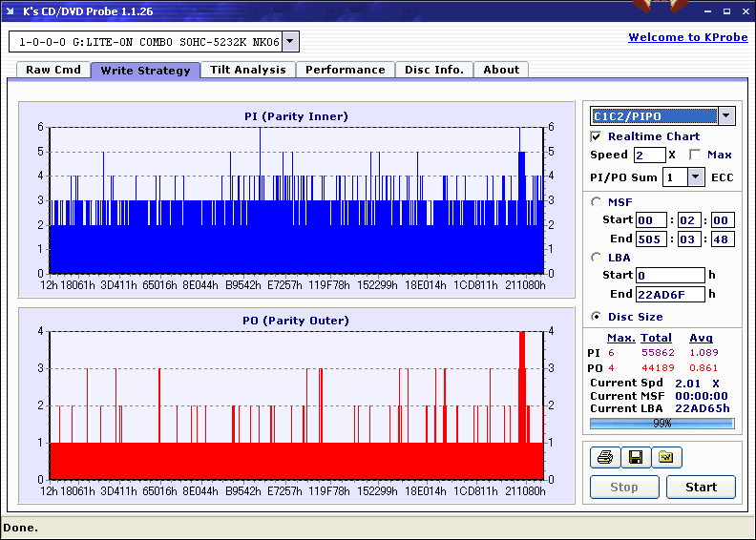Open the drive selection dropdown
The image size is (756, 540).
coord(291,42)
